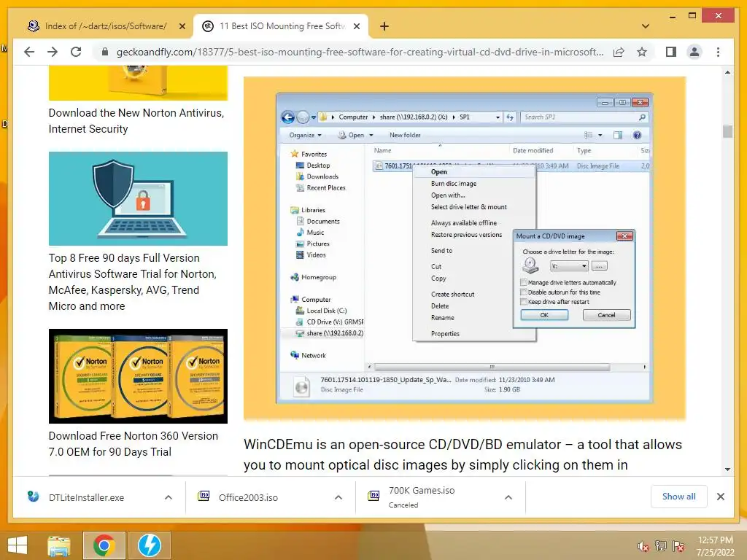Click the vertical scrollbar thumb
747x560 pixels.
click(x=727, y=131)
